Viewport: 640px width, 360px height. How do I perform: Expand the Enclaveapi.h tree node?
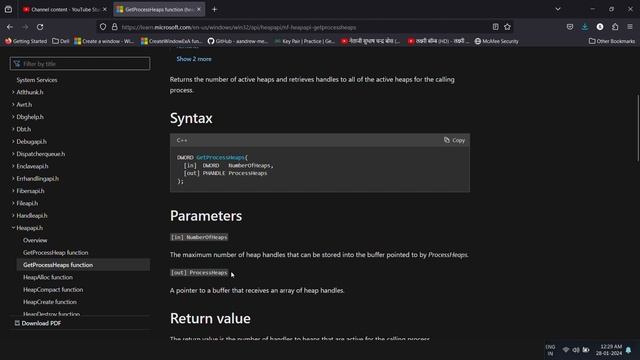pos(13,166)
